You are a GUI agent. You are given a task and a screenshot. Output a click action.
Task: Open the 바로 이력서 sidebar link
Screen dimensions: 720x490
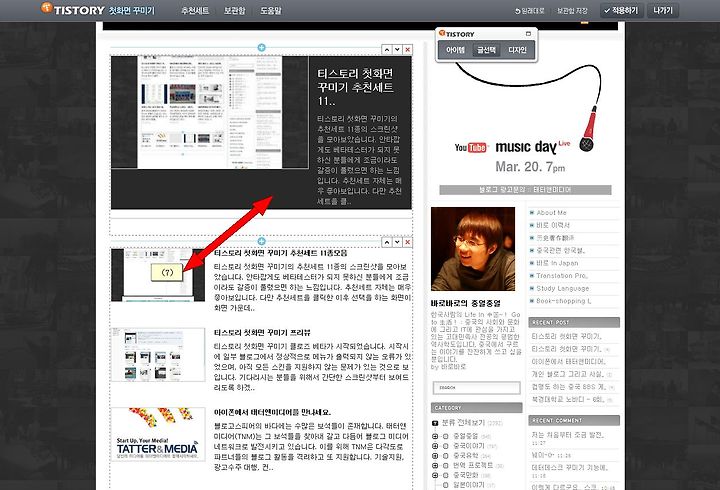tap(553, 225)
